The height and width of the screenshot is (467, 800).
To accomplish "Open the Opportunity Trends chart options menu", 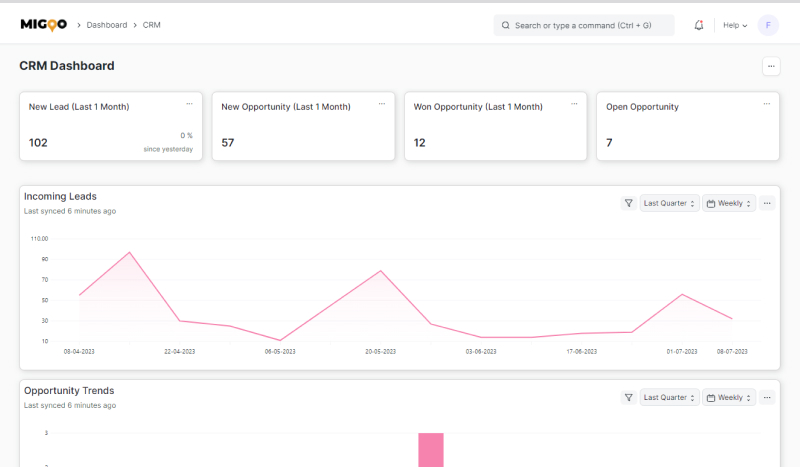I will (x=767, y=397).
